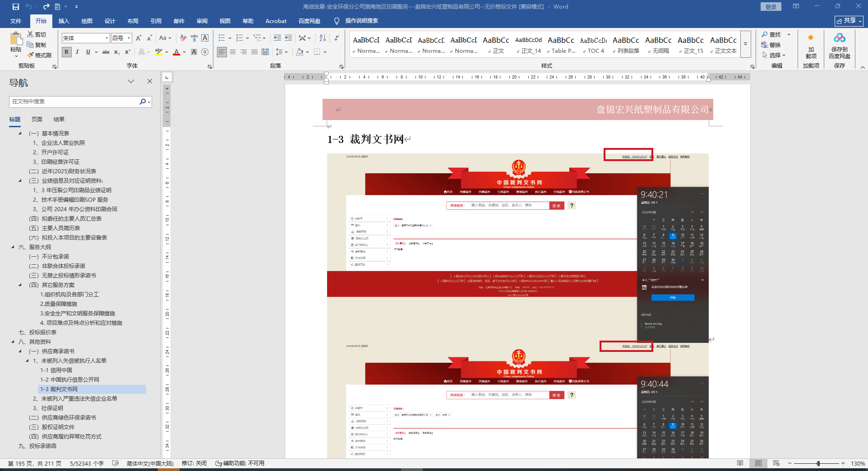868x471 pixels.
Task: Collapse the 八、其他资料 heading in the navigation tree
Action: [x=13, y=342]
